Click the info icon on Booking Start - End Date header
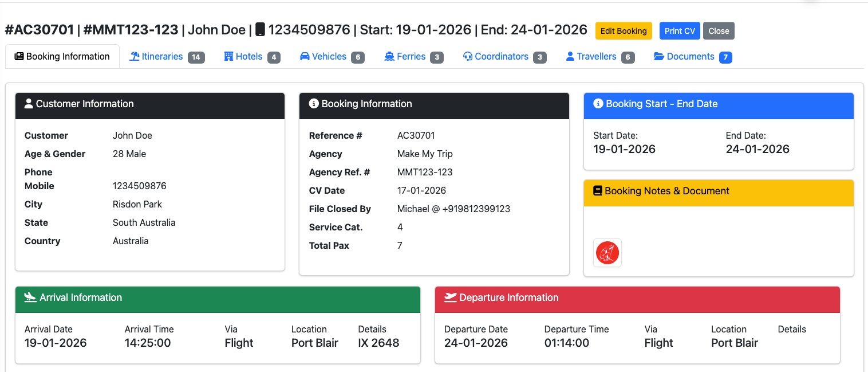868x372 pixels. pyautogui.click(x=598, y=103)
